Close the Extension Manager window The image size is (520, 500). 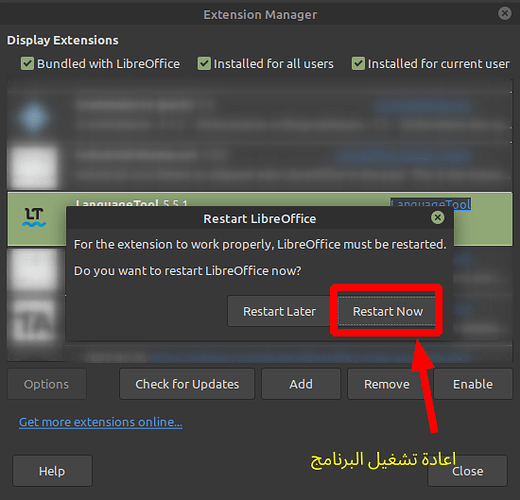click(x=505, y=13)
